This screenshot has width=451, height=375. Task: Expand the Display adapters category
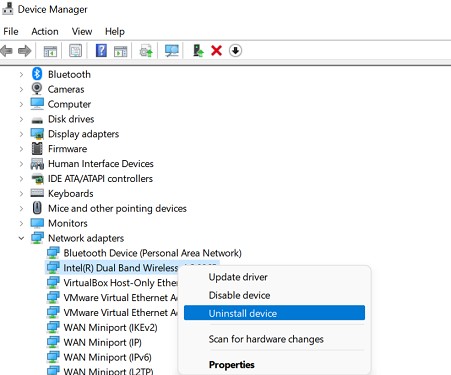coord(21,134)
